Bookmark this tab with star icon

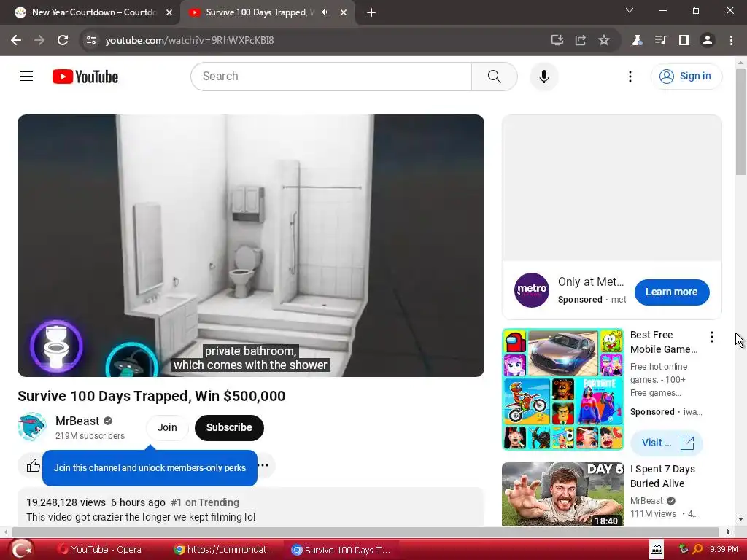tap(604, 41)
